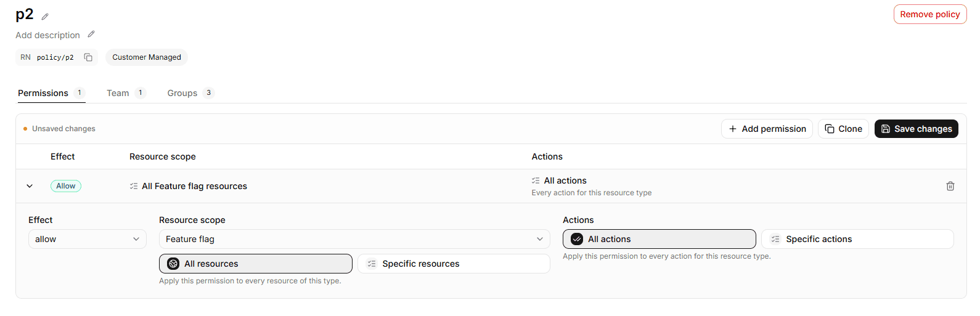Choose the Specific resources option
The height and width of the screenshot is (316, 980).
point(454,264)
